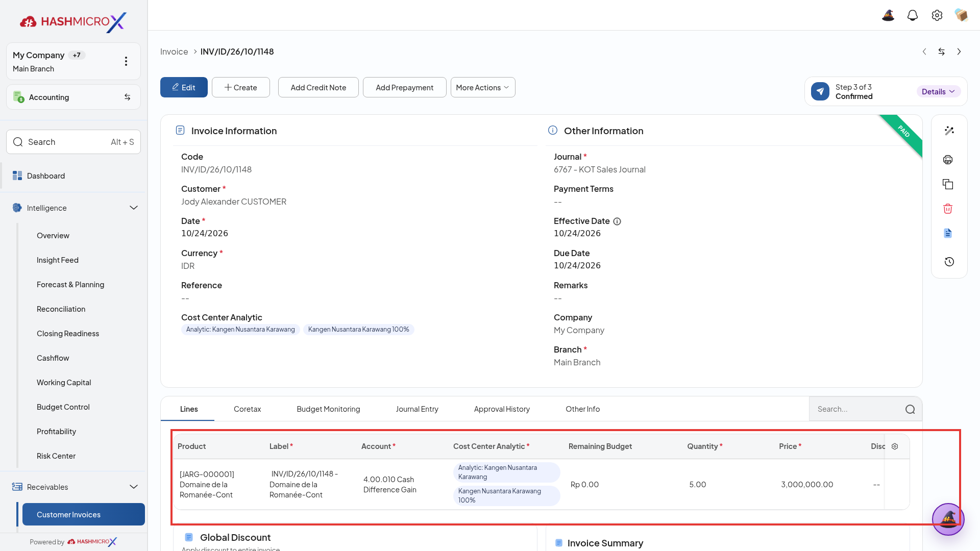Image resolution: width=980 pixels, height=551 pixels.
Task: Click the search magnifier in Lines tab bar
Action: click(x=910, y=409)
